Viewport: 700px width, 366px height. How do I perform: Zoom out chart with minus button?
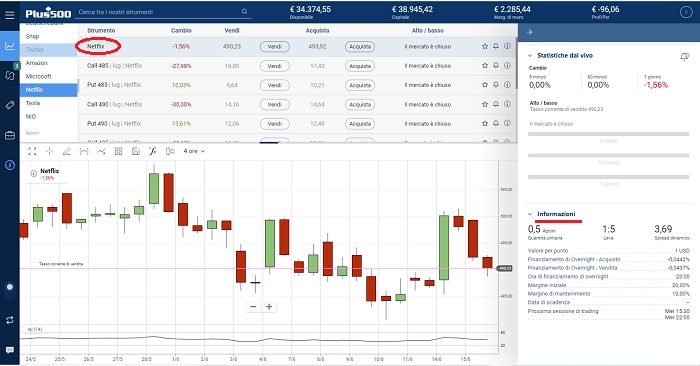(x=253, y=307)
